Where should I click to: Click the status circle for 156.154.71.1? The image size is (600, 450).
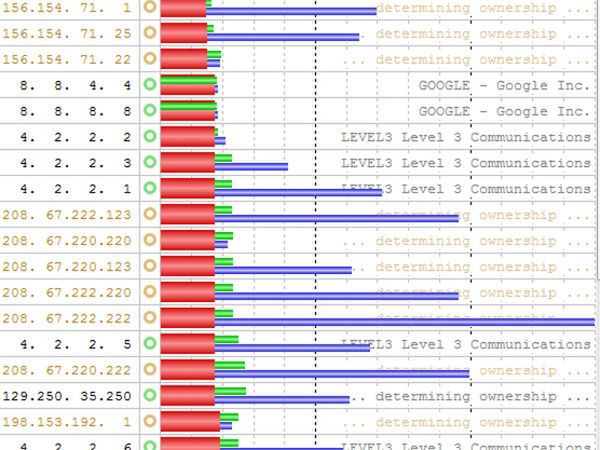tap(150, 7)
